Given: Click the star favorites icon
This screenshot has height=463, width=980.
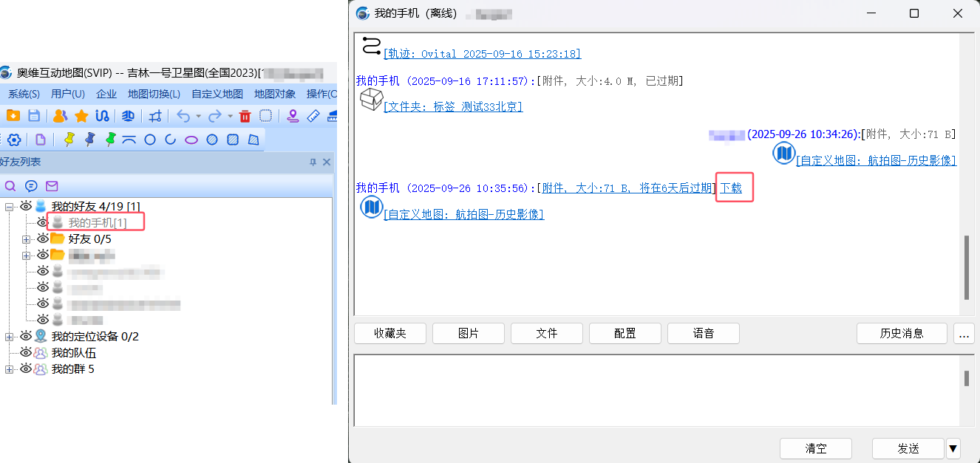Looking at the screenshot, I should (81, 115).
